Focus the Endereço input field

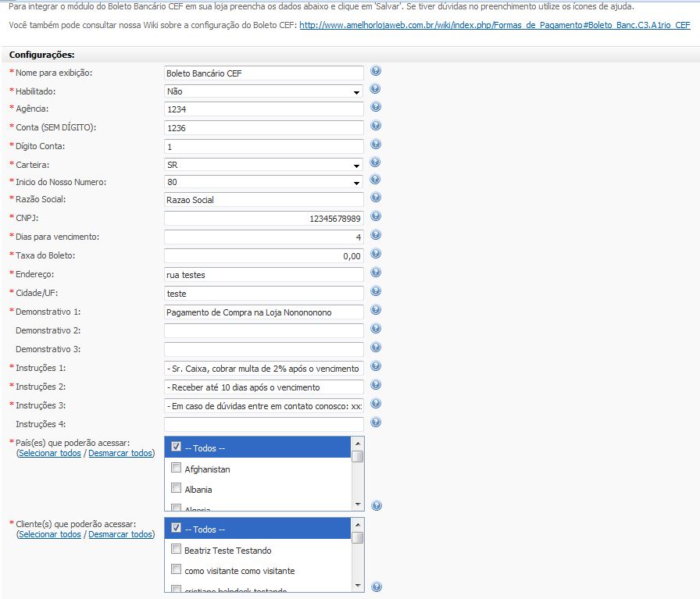(264, 274)
